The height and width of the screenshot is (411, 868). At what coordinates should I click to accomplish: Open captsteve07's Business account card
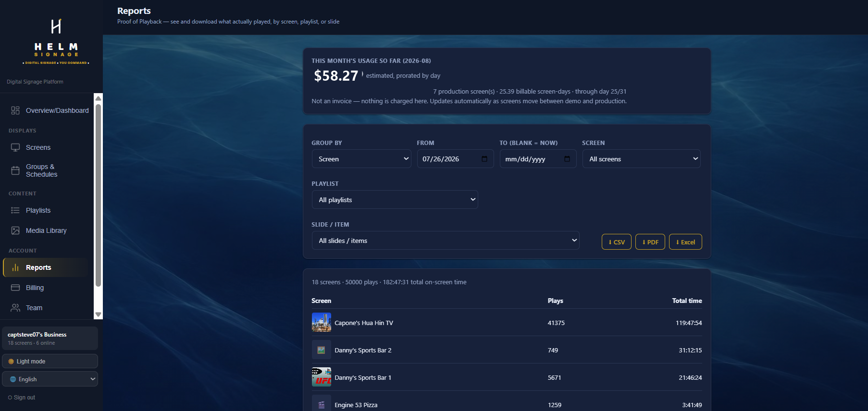tap(50, 338)
